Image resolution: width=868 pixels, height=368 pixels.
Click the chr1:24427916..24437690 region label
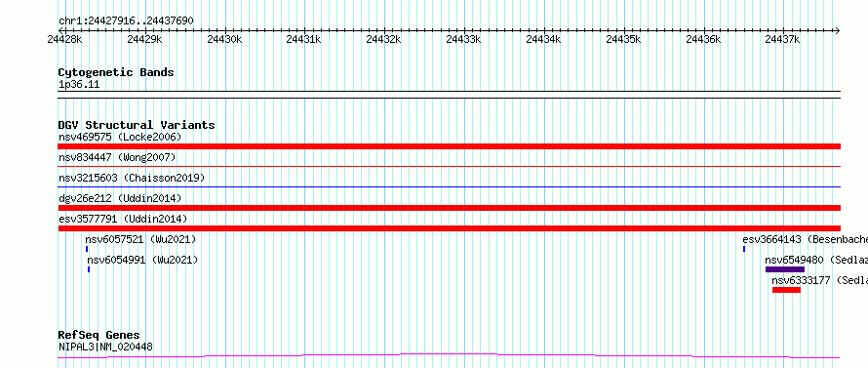[x=126, y=21]
